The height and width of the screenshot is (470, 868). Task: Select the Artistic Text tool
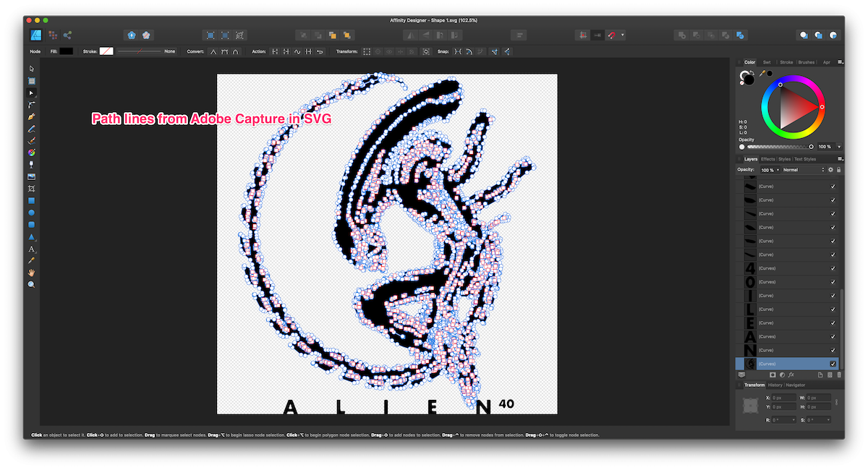point(31,249)
